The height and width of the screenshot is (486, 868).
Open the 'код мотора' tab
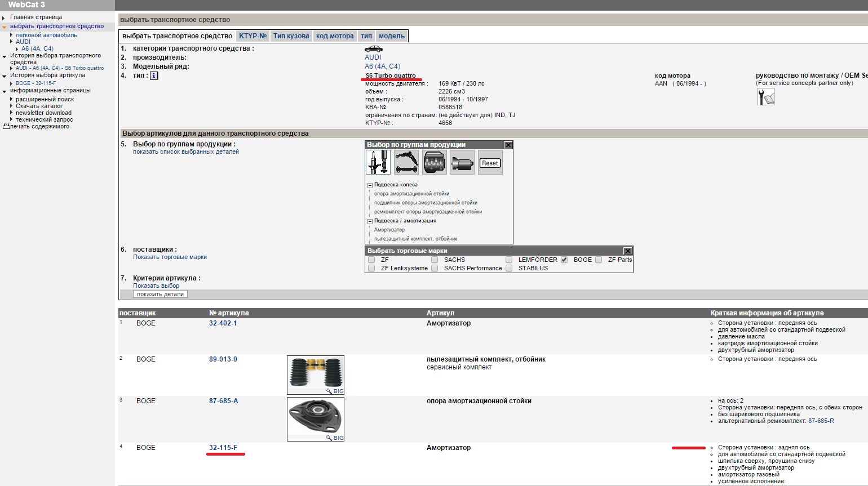(335, 36)
